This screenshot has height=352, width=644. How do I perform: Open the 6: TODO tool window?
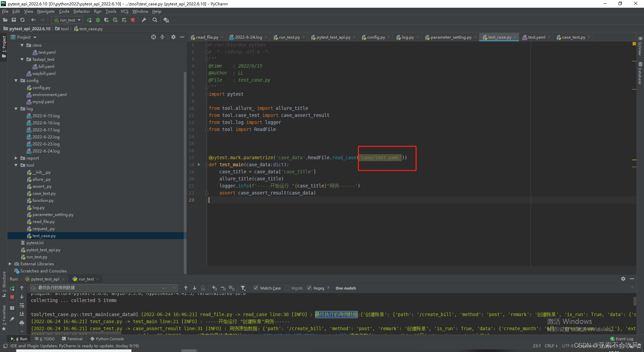(x=45, y=339)
